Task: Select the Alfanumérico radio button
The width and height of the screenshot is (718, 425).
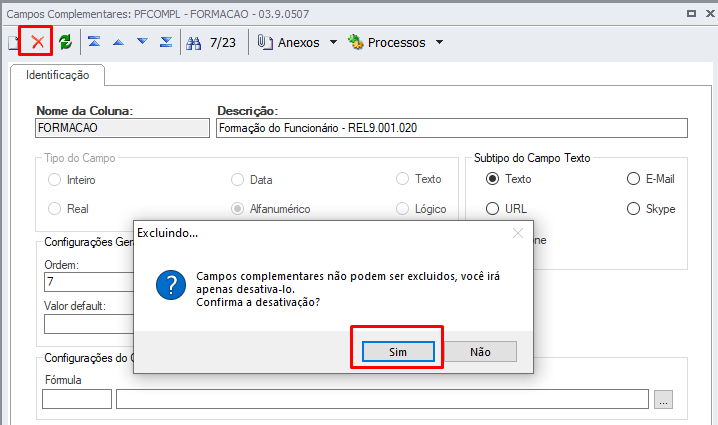Action: point(237,209)
